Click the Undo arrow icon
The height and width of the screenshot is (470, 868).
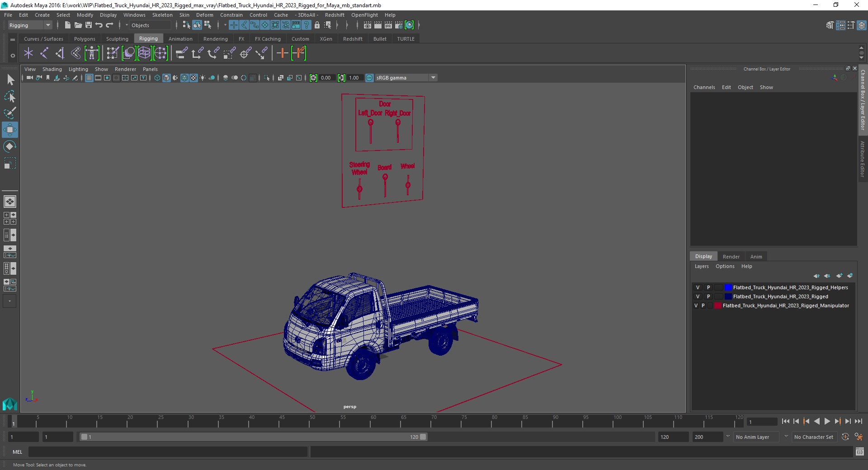pyautogui.click(x=99, y=25)
